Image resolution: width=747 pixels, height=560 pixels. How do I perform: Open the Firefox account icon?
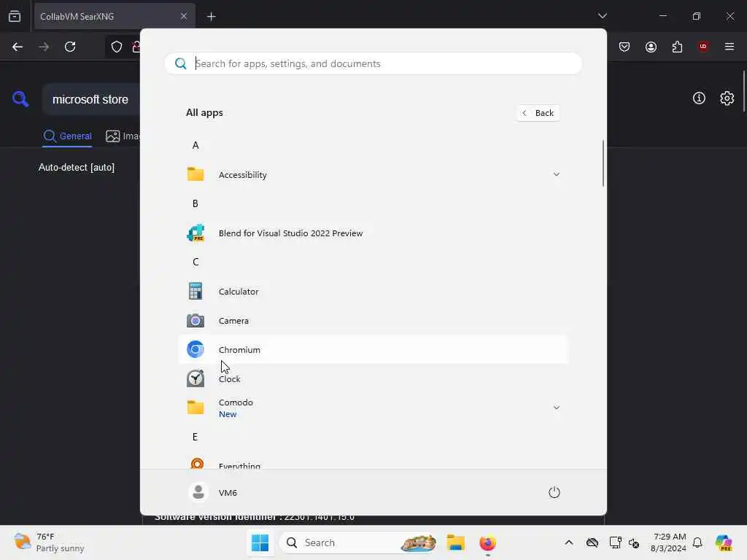click(651, 47)
